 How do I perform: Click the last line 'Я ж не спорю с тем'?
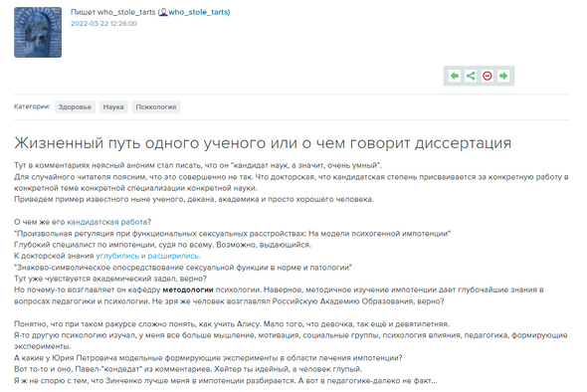226,381
